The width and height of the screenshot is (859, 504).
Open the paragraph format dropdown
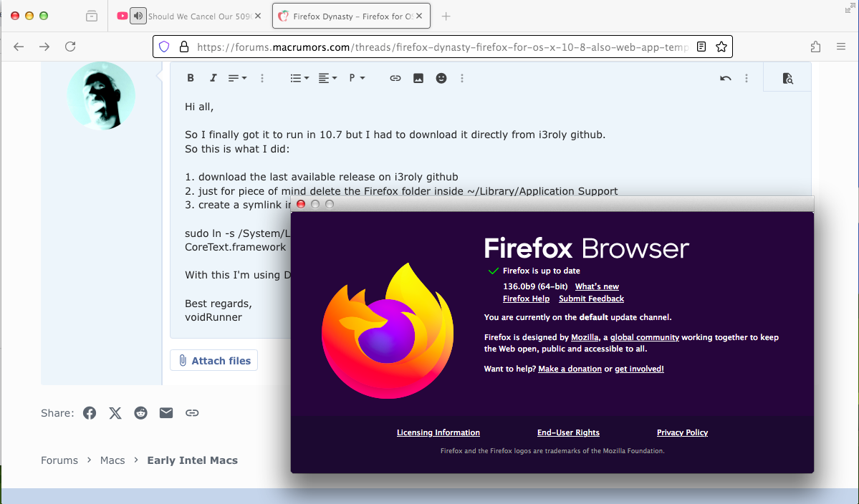pos(357,78)
